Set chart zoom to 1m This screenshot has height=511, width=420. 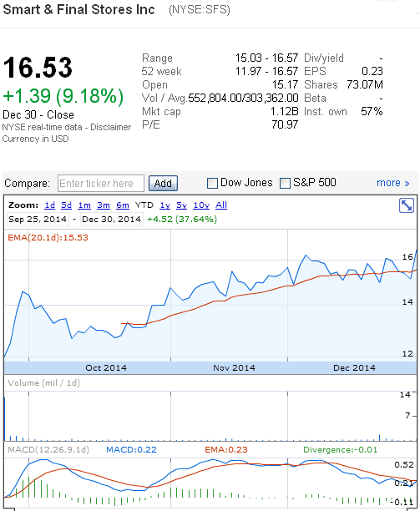pyautogui.click(x=84, y=205)
